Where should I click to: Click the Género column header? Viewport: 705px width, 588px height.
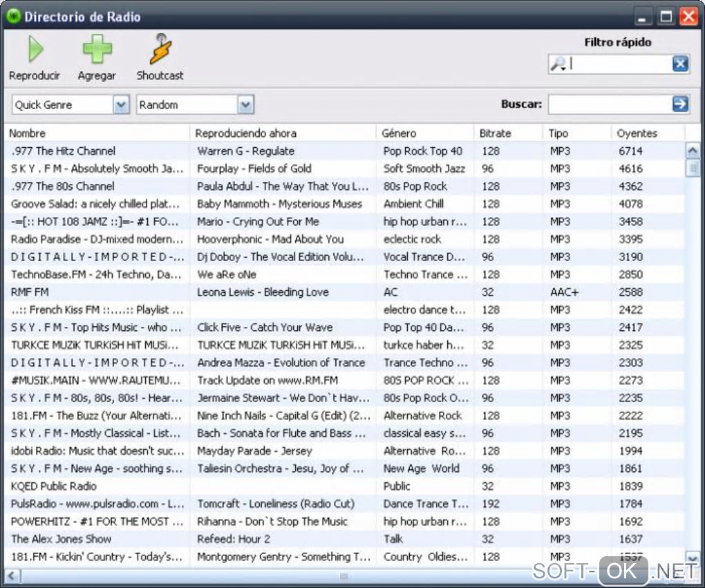[424, 133]
